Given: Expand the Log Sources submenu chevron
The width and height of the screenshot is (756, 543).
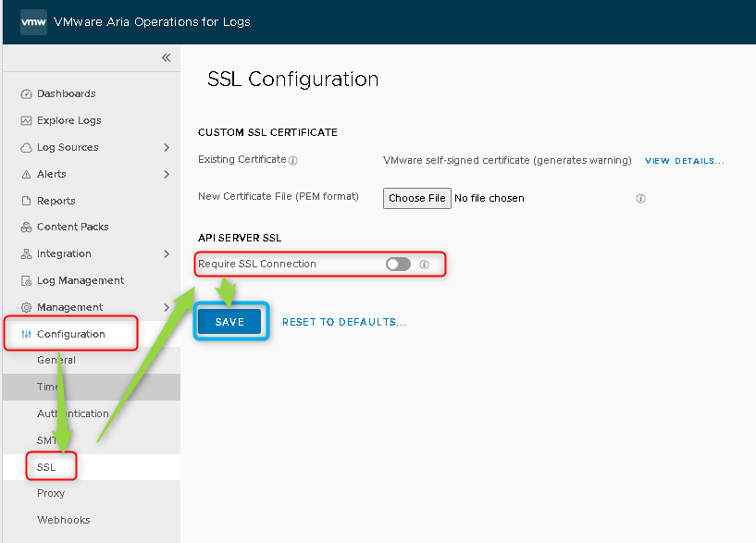Looking at the screenshot, I should [167, 147].
